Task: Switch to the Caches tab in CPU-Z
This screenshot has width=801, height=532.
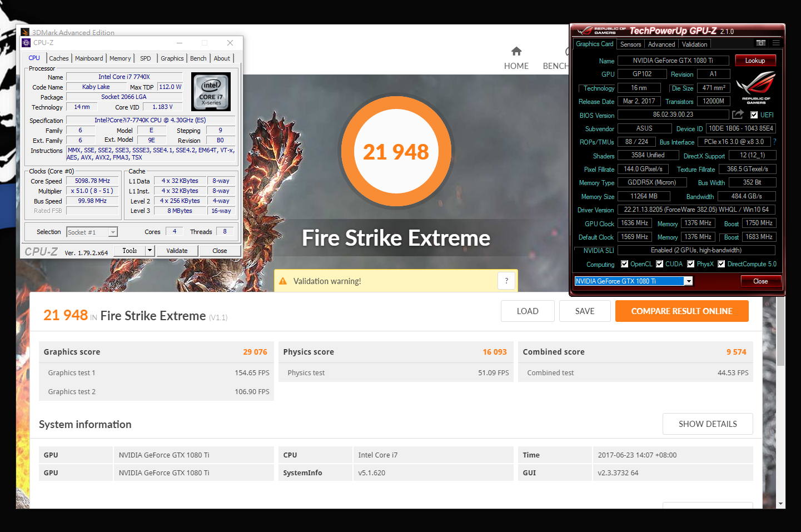Action: [x=59, y=58]
